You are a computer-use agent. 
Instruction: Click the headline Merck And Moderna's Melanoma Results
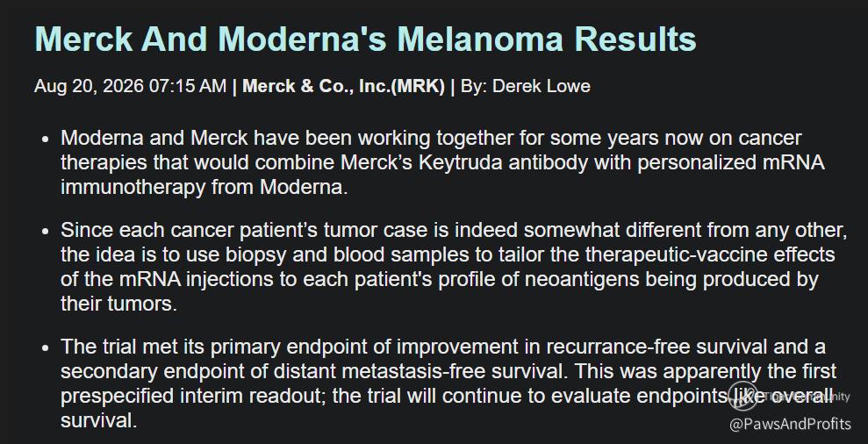pyautogui.click(x=365, y=39)
